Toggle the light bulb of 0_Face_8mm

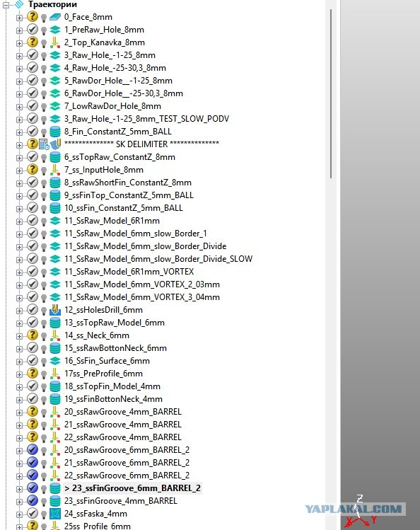[44, 18]
